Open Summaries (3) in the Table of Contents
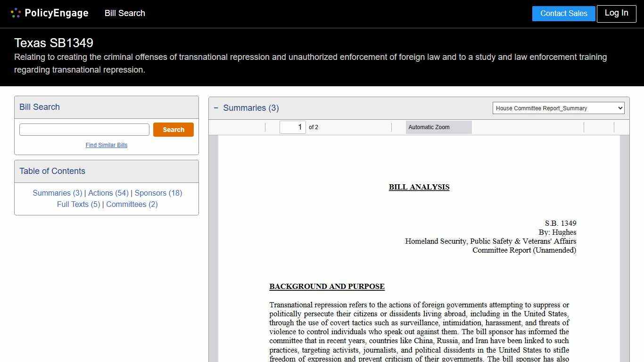Screen dimensions: 644x362 pyautogui.click(x=57, y=193)
